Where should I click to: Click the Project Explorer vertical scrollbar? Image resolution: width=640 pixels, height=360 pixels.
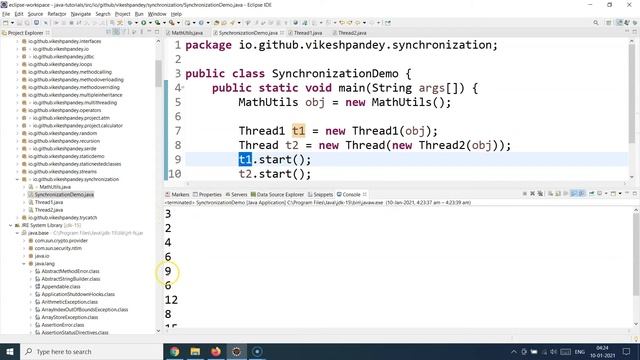pos(158,73)
